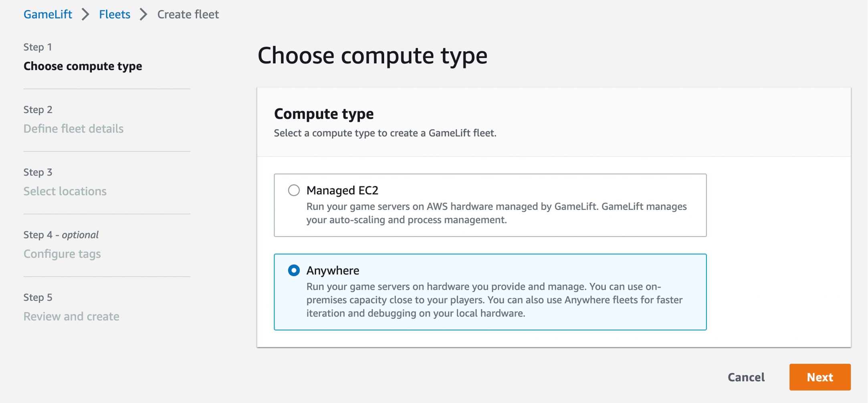Image resolution: width=868 pixels, height=403 pixels.
Task: Click the Next button
Action: pyautogui.click(x=820, y=377)
